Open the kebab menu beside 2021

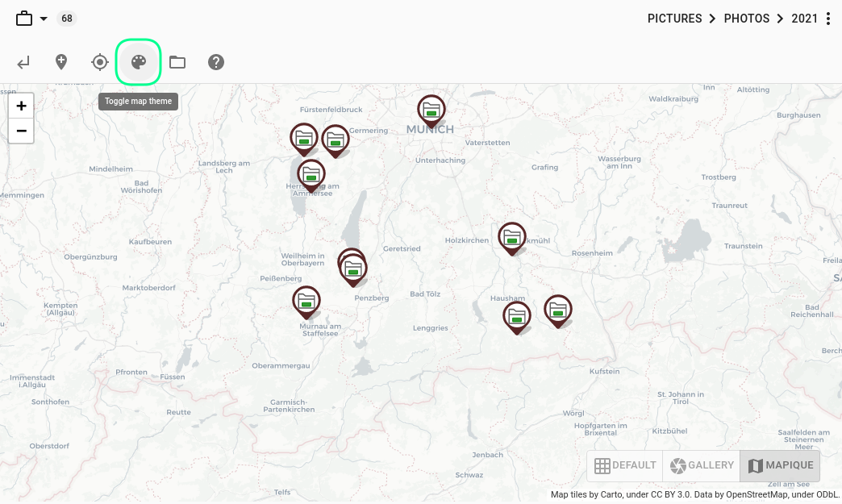(829, 18)
